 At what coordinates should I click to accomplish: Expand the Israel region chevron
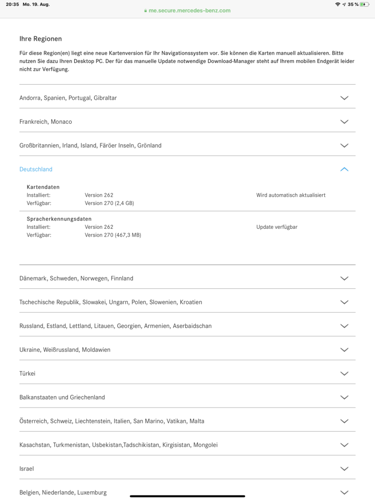coord(344,469)
